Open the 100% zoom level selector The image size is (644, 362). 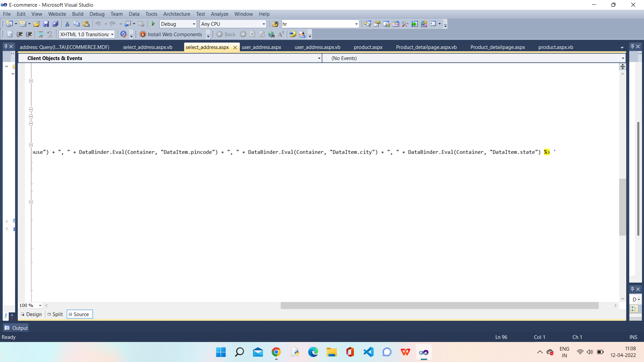coord(40,305)
